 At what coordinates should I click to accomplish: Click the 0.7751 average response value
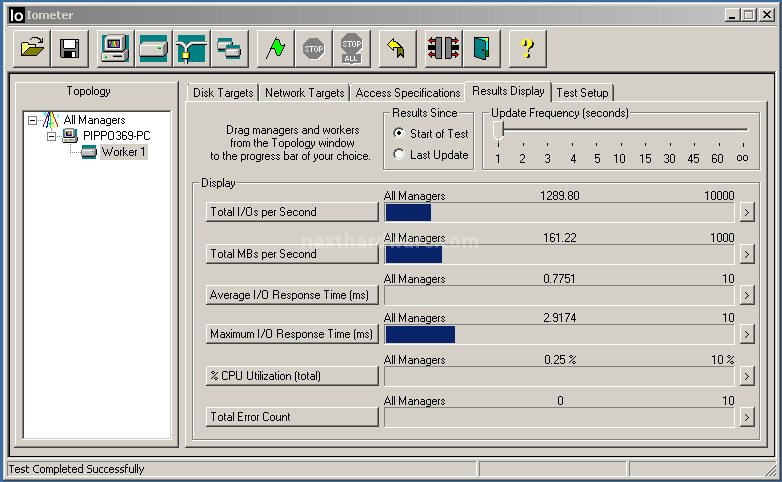point(559,278)
